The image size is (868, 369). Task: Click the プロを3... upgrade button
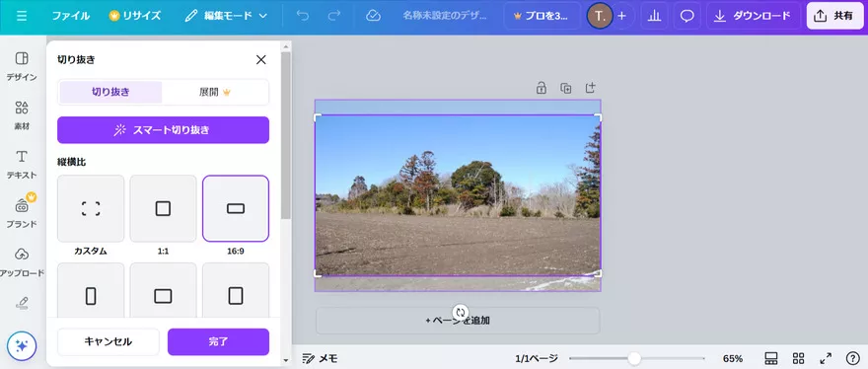click(542, 16)
